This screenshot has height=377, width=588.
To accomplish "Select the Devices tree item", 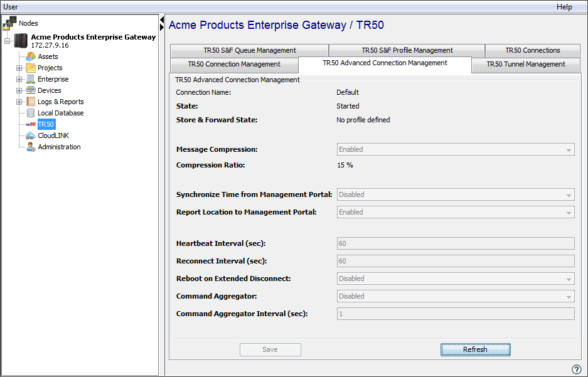I will point(49,90).
